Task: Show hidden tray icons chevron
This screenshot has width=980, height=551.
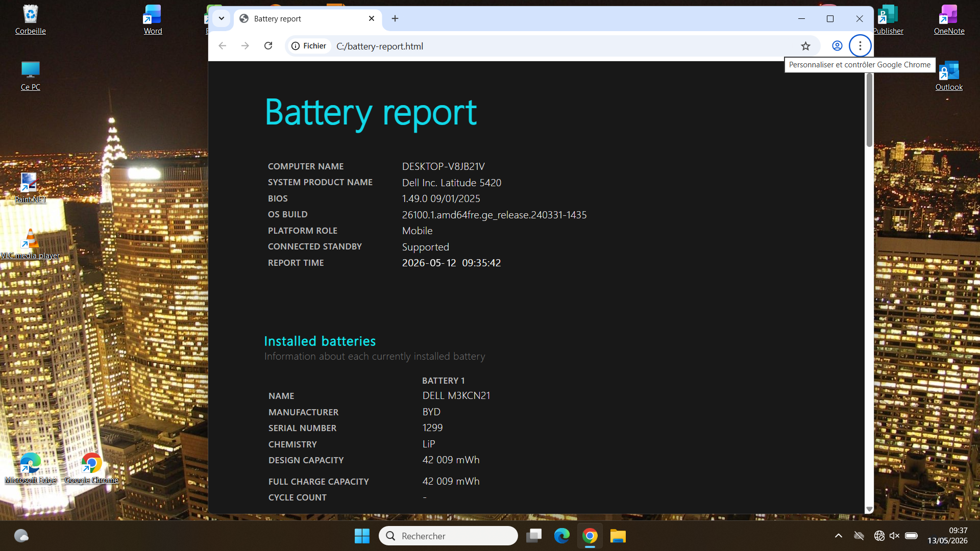Action: tap(839, 536)
